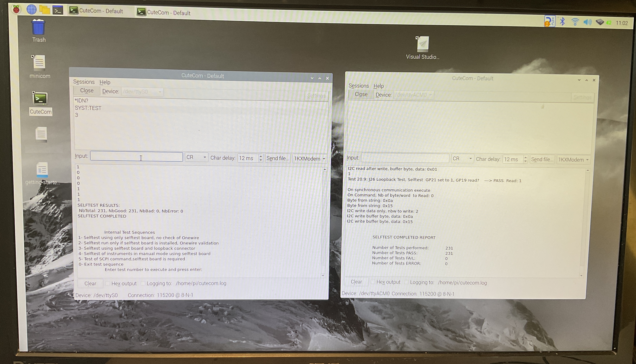Select the getting-started desktop document
This screenshot has width=636, height=364.
tap(42, 174)
